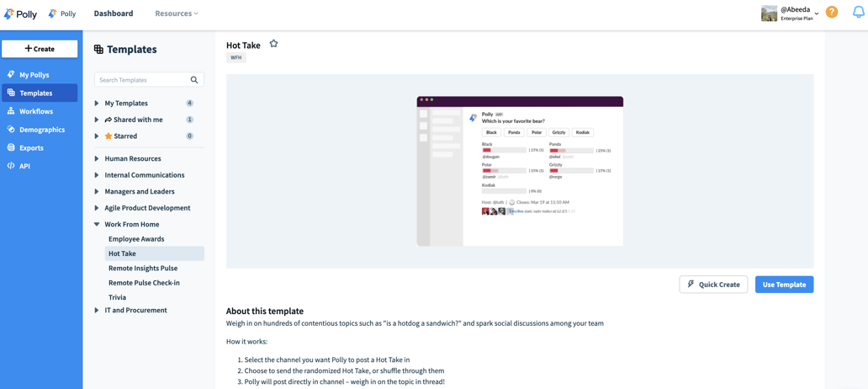Collapse the Work From Home category
Viewport: 868px width, 389px height.
pyautogui.click(x=97, y=225)
